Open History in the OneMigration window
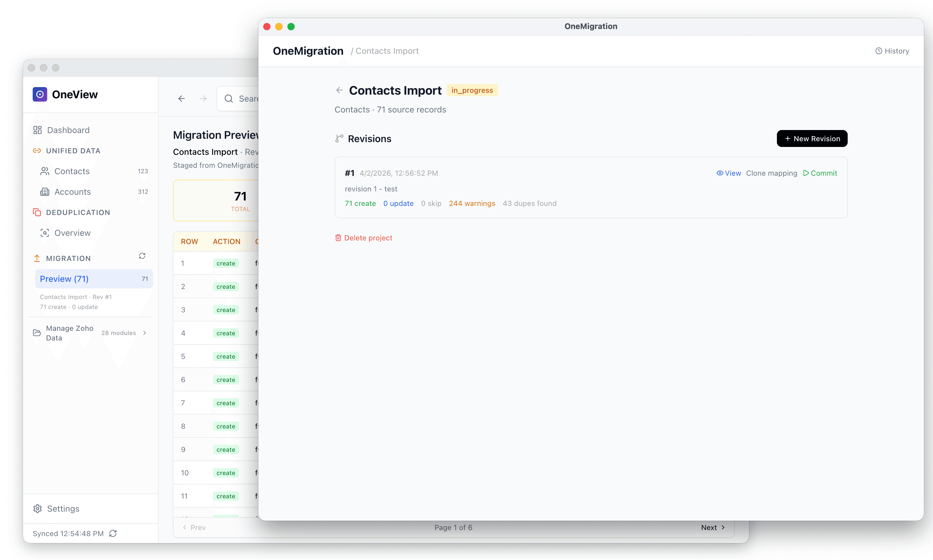933x560 pixels. coord(892,50)
